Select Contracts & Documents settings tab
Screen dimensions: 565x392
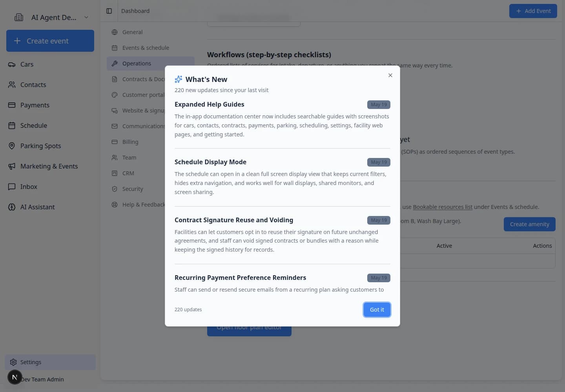click(136, 79)
